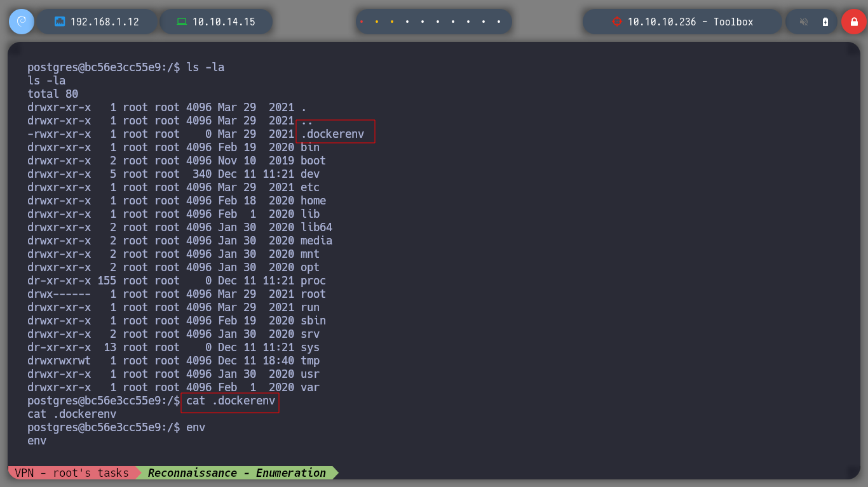Click the ethernet icon beside 192.168.1.12

(60, 22)
